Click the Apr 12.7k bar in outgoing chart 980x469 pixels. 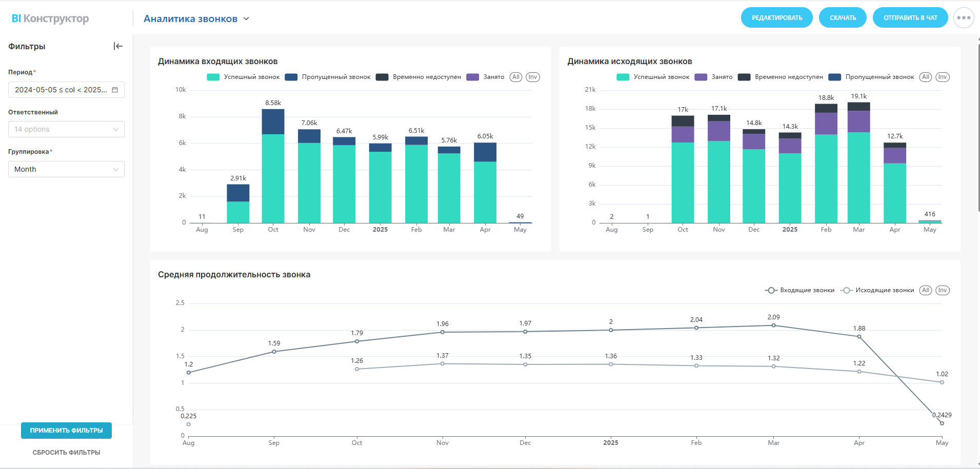click(x=895, y=182)
